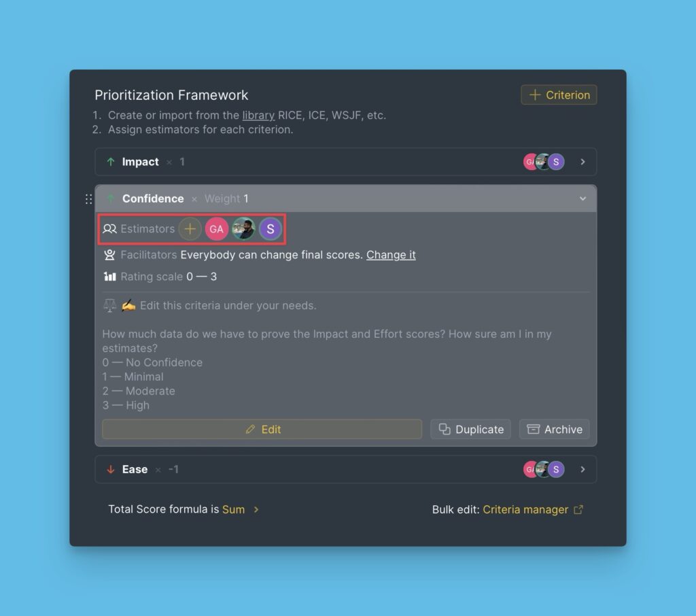Expand the Impact criterion chevron
Viewport: 696px width, 616px height.
(582, 162)
